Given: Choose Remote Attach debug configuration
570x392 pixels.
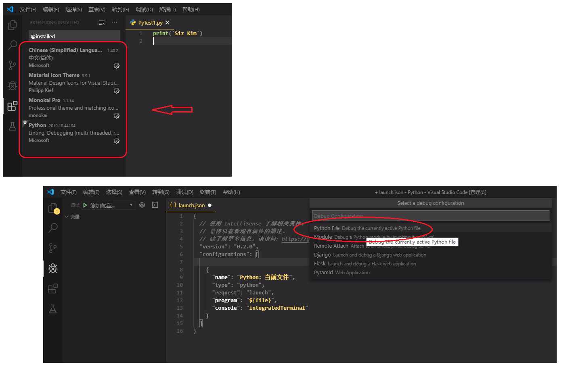Looking at the screenshot, I should [430, 246].
